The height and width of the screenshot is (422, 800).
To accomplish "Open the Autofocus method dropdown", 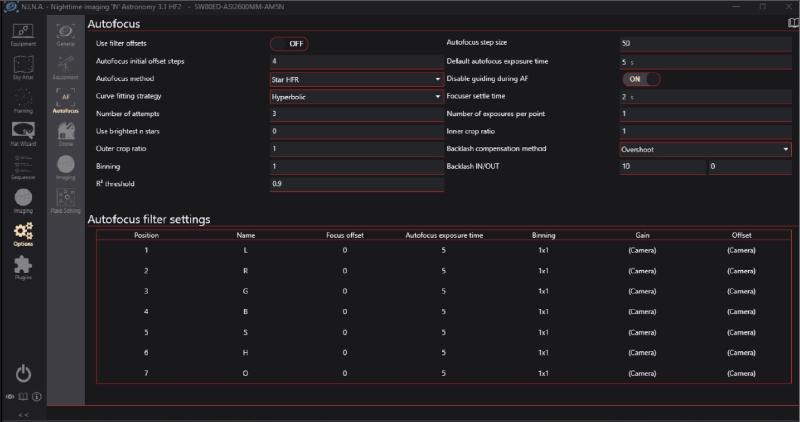I will 356,80.
